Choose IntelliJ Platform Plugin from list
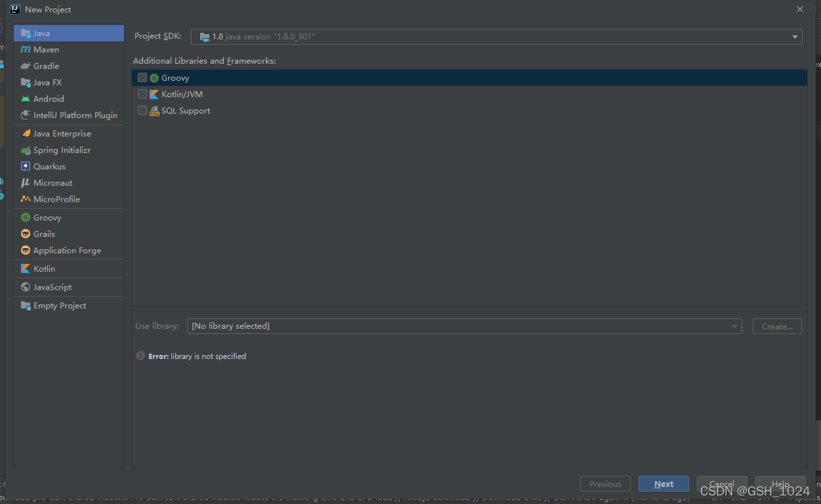This screenshot has width=821, height=504. click(x=69, y=115)
